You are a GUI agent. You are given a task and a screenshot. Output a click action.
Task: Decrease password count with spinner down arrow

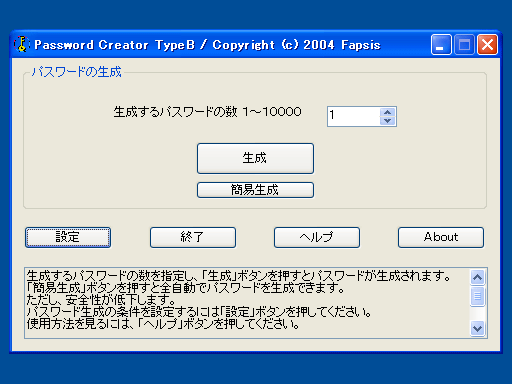point(387,121)
